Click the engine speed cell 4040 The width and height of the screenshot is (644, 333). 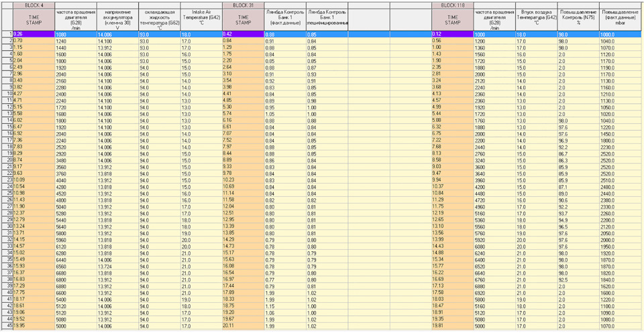pyautogui.click(x=76, y=180)
